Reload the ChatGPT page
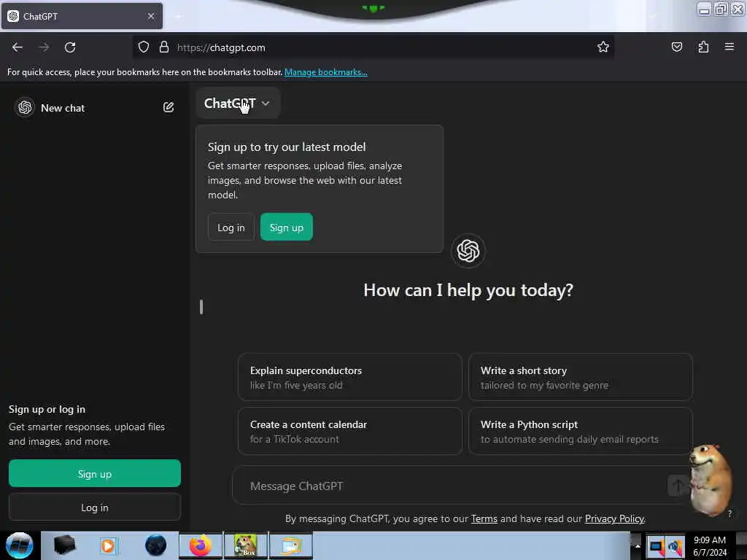This screenshot has height=560, width=747. pyautogui.click(x=70, y=47)
